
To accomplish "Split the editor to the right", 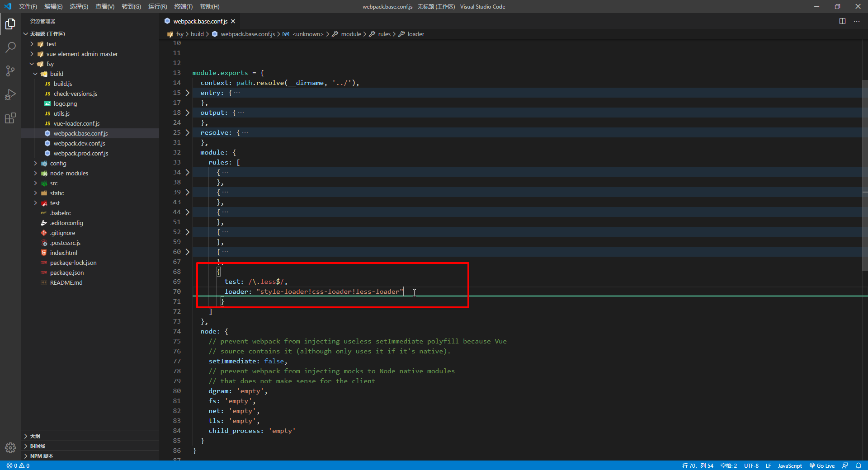I will pyautogui.click(x=842, y=21).
